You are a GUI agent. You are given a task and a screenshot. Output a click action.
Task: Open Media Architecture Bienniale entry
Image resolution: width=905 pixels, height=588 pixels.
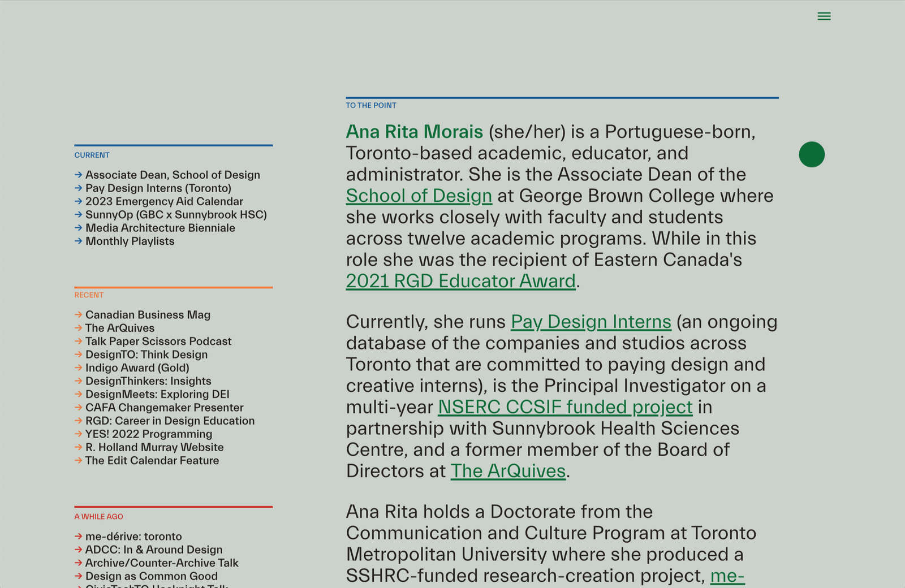(x=160, y=228)
